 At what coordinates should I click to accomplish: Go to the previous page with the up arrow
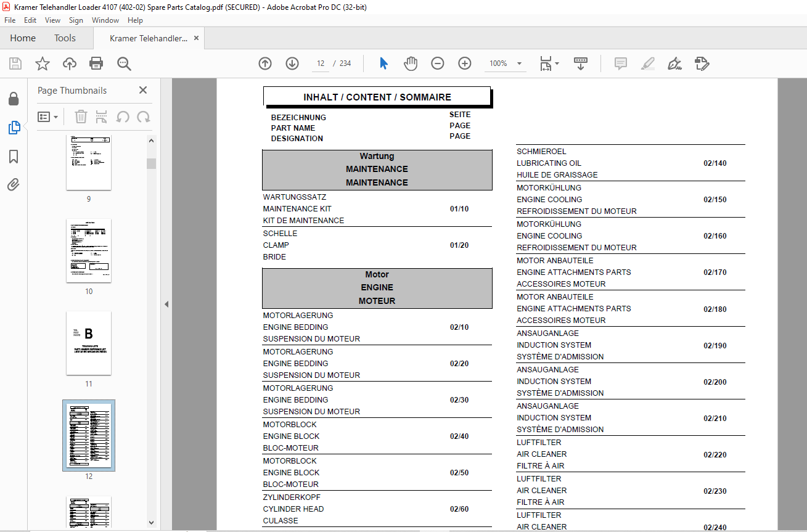265,63
